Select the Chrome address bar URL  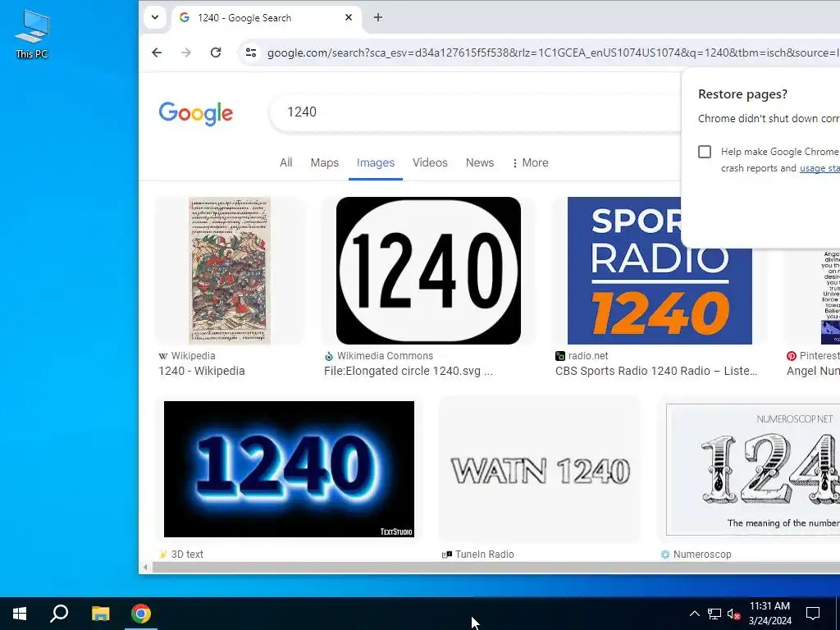click(553, 52)
